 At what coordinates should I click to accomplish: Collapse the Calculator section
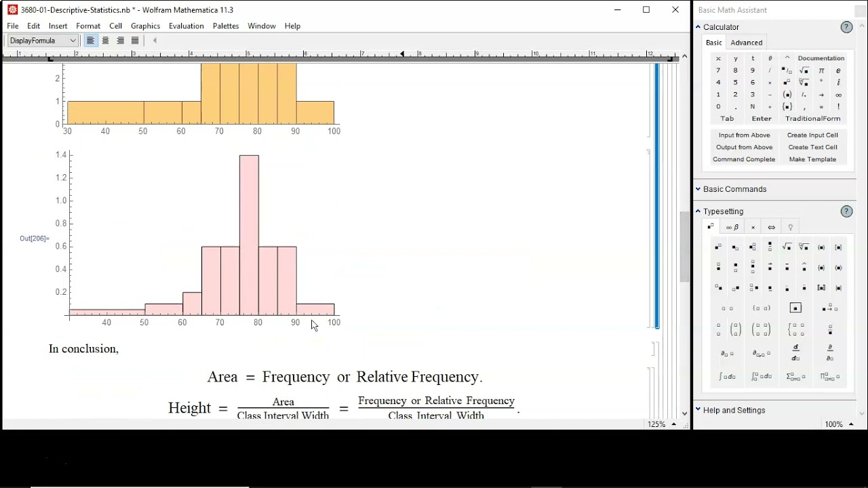[x=698, y=27]
